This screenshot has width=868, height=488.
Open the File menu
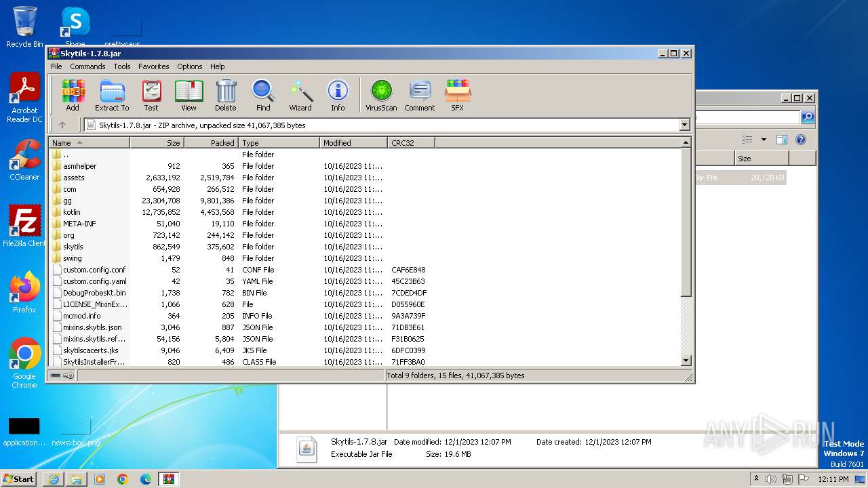point(56,66)
